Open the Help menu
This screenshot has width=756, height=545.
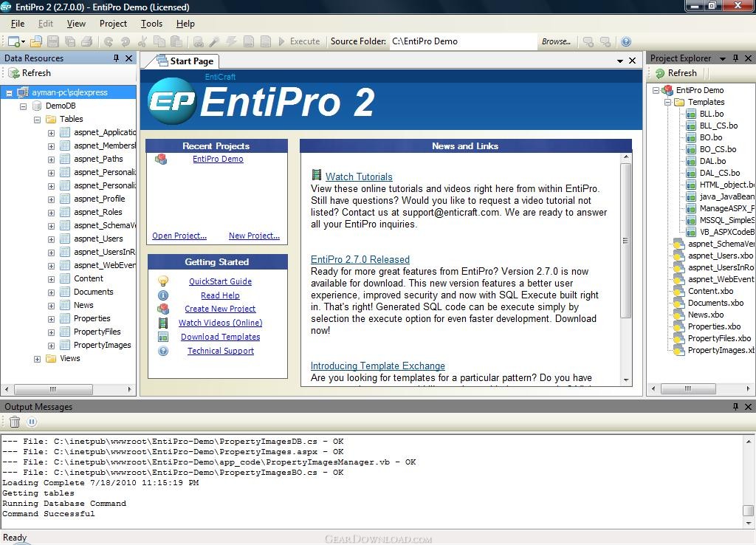185,24
